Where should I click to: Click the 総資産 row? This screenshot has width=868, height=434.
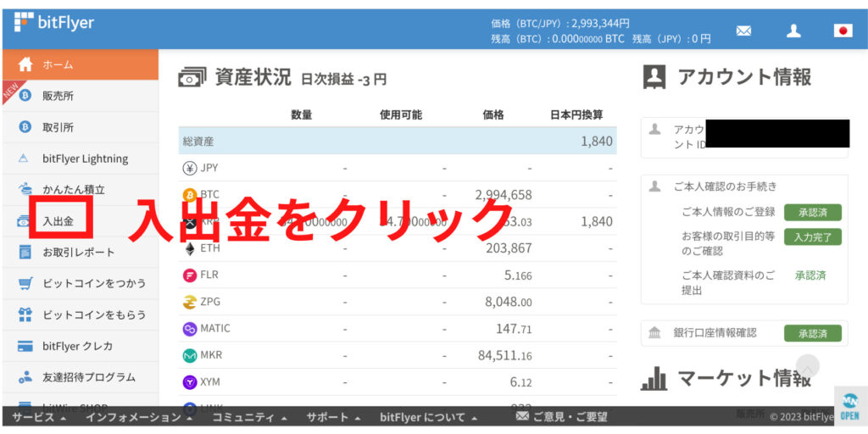(x=398, y=142)
